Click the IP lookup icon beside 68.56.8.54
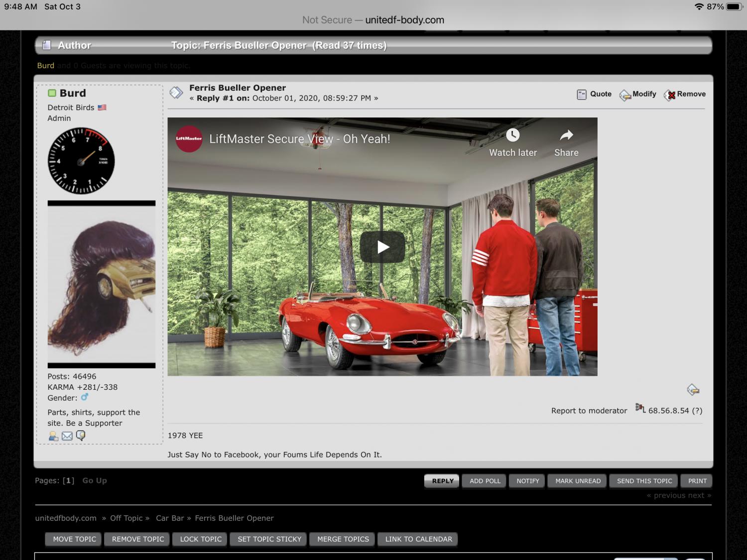This screenshot has width=747, height=560. 640,408
